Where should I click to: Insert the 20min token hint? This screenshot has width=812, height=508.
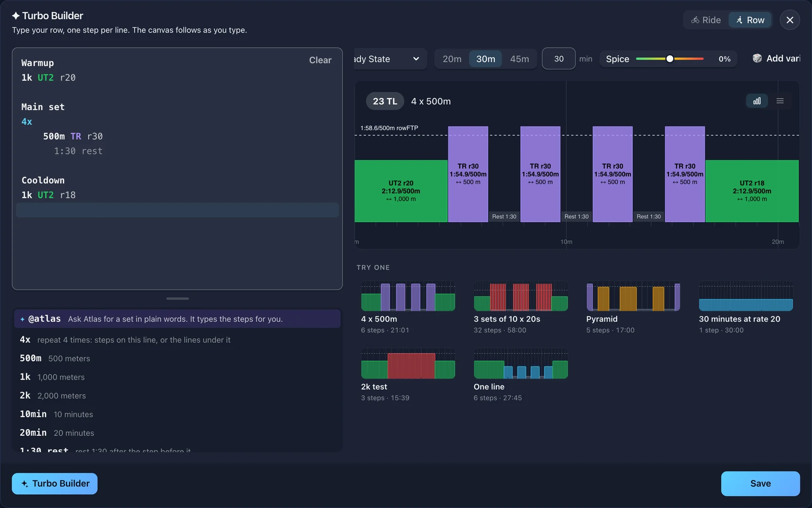click(177, 433)
